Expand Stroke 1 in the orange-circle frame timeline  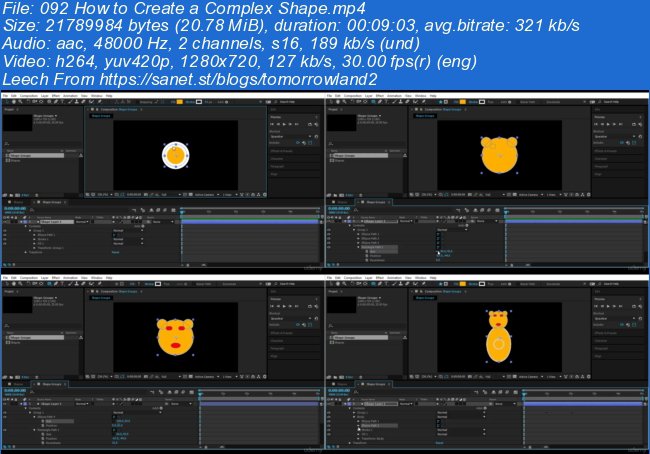(x=34, y=239)
